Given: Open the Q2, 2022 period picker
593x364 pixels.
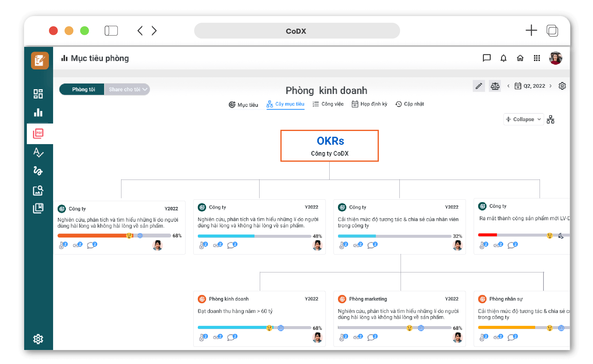Looking at the screenshot, I should 530,86.
